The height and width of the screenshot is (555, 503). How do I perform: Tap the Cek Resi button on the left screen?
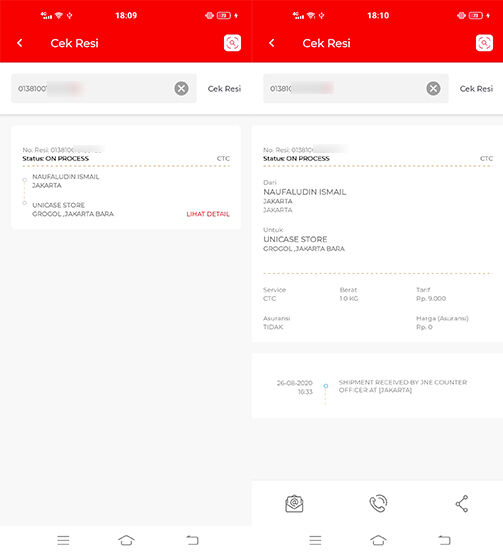click(224, 89)
